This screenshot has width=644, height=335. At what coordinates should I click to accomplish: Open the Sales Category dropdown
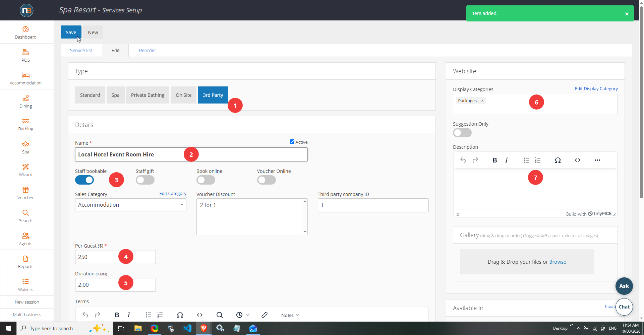[x=131, y=205]
